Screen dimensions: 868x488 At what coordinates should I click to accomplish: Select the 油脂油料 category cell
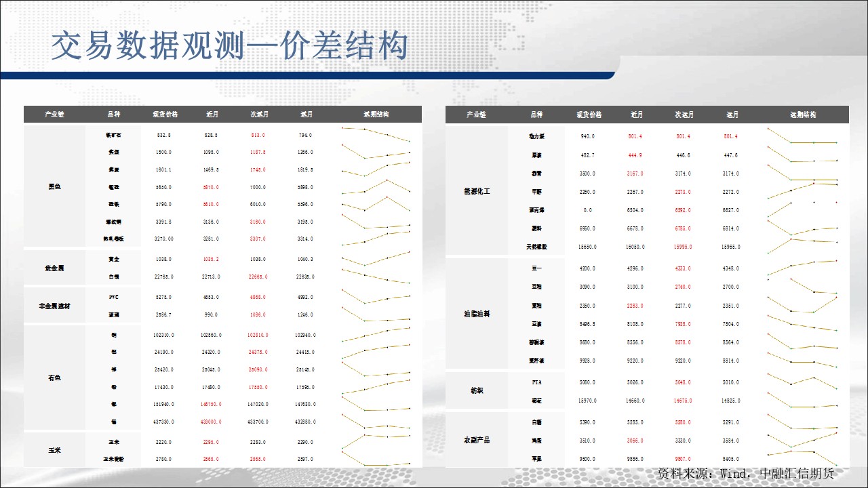point(476,314)
